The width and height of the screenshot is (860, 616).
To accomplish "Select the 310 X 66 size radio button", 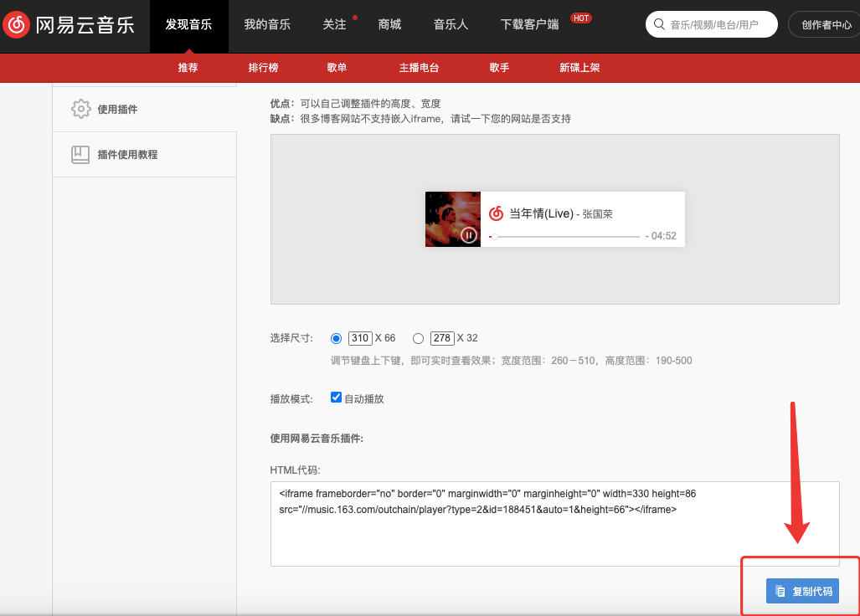I will tap(336, 339).
